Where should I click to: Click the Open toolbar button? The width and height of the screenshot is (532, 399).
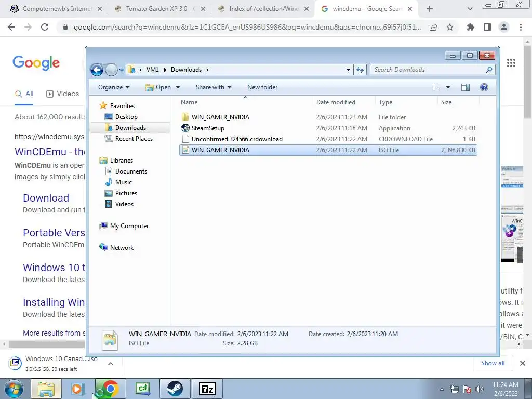[158, 87]
